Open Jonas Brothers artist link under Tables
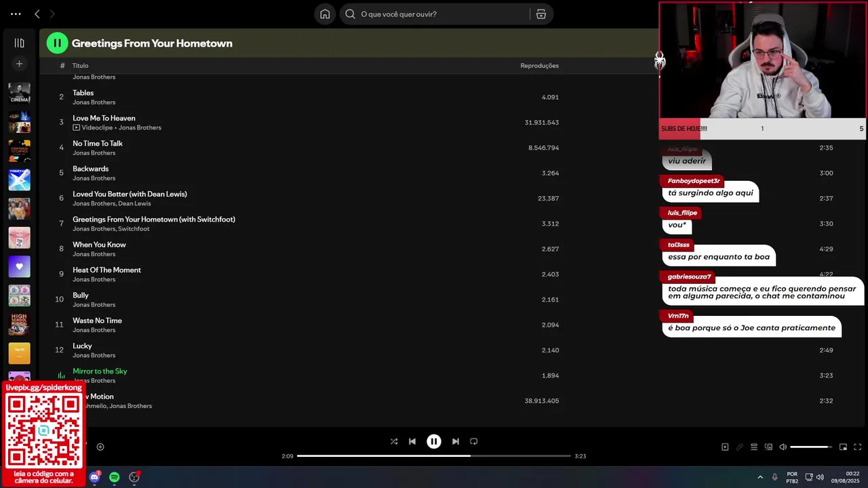868x488 pixels. pos(94,102)
